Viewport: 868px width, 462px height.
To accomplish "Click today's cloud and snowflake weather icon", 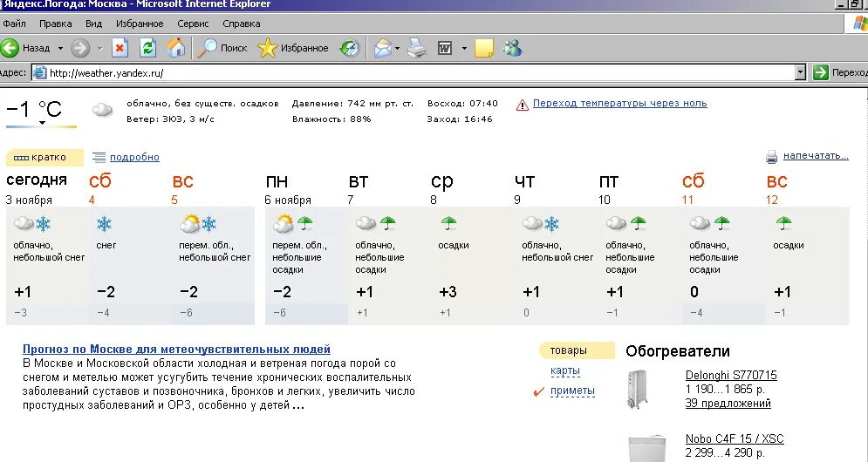I will click(32, 224).
